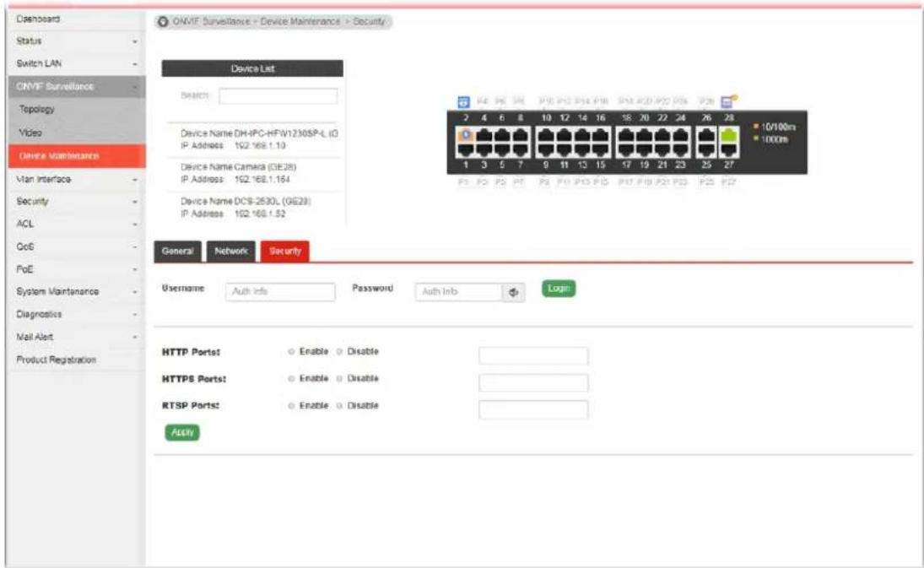Select switch port 26 jack
This screenshot has width=924, height=568.
[x=706, y=136]
